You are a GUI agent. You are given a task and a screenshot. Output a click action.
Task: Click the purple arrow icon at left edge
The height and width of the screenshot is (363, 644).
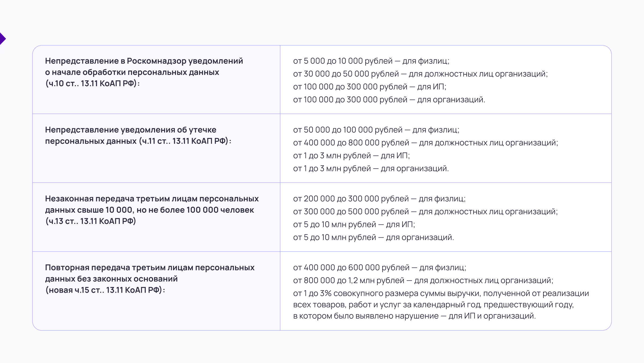tap(2, 39)
